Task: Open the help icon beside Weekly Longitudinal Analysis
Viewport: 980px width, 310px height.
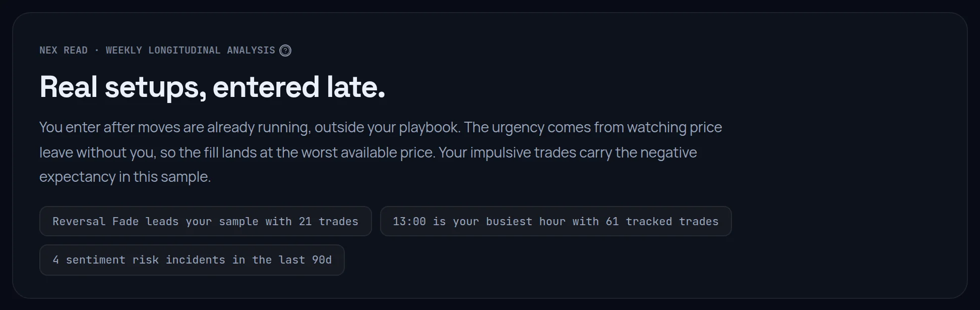Action: (285, 50)
